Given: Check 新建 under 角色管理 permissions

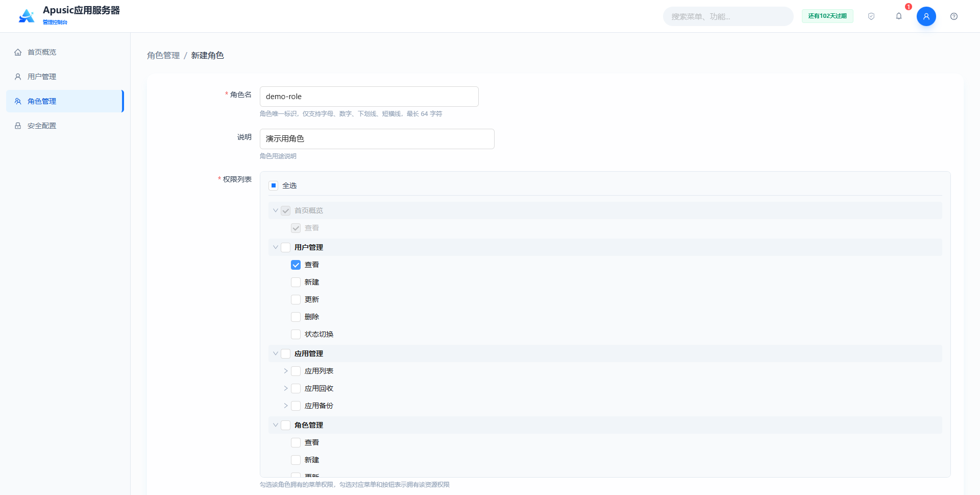Looking at the screenshot, I should tap(296, 460).
